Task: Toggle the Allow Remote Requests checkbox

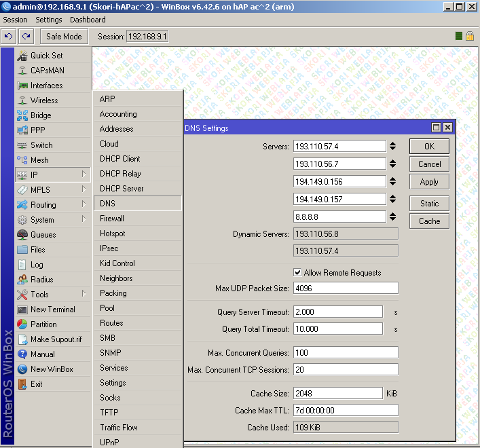Action: (297, 273)
